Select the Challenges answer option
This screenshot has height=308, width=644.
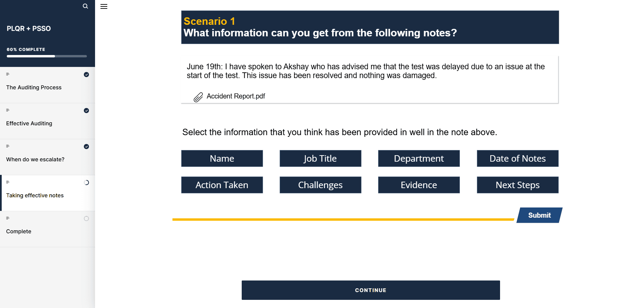[320, 185]
